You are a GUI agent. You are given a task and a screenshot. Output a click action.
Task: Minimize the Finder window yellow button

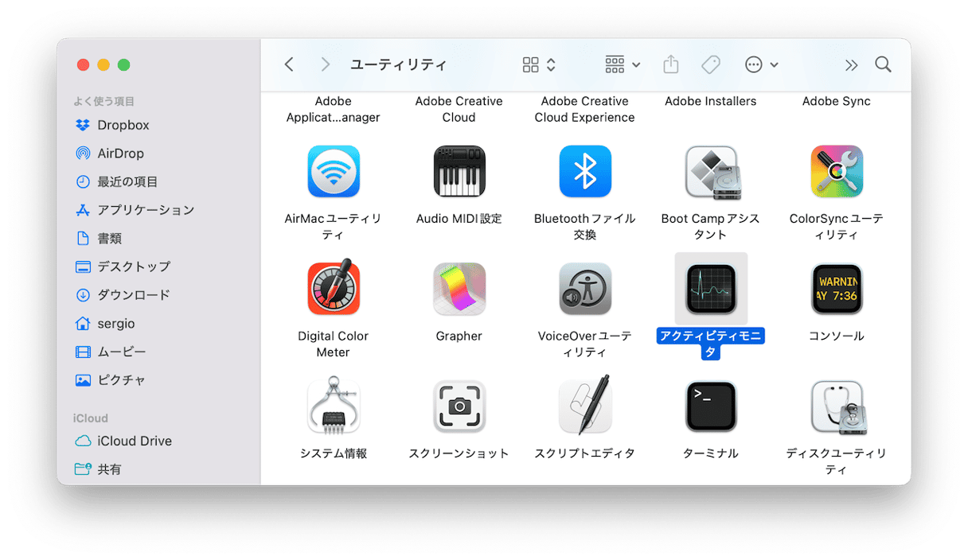pos(103,65)
